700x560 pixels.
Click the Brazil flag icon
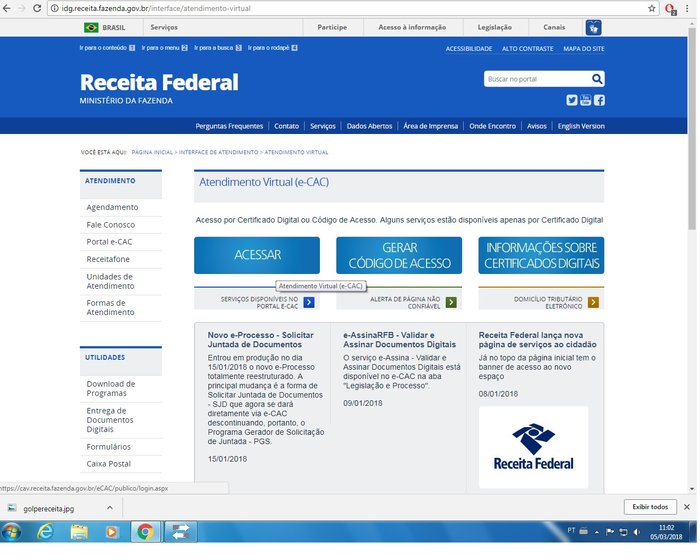click(x=91, y=27)
